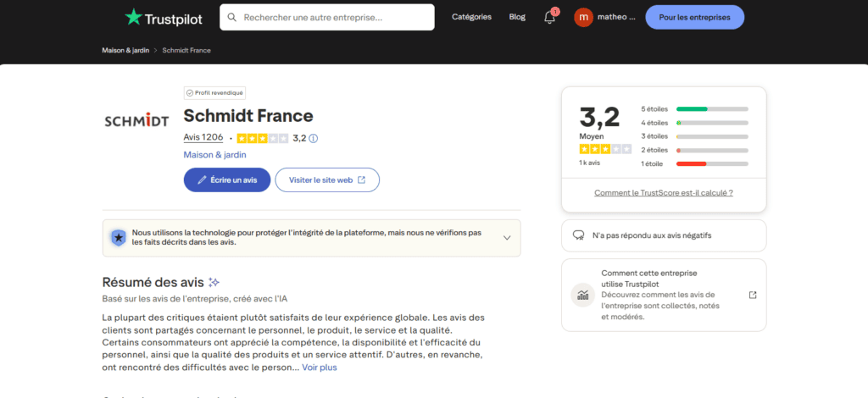Click the speech bubble negative reviews icon
Screen dimensions: 868x398
point(578,235)
